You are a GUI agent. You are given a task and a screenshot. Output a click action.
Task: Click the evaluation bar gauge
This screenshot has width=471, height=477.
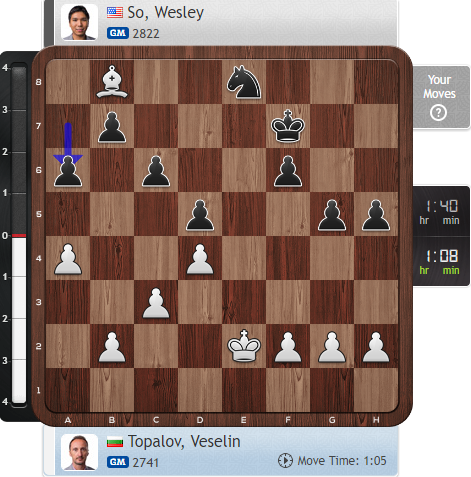(19, 233)
